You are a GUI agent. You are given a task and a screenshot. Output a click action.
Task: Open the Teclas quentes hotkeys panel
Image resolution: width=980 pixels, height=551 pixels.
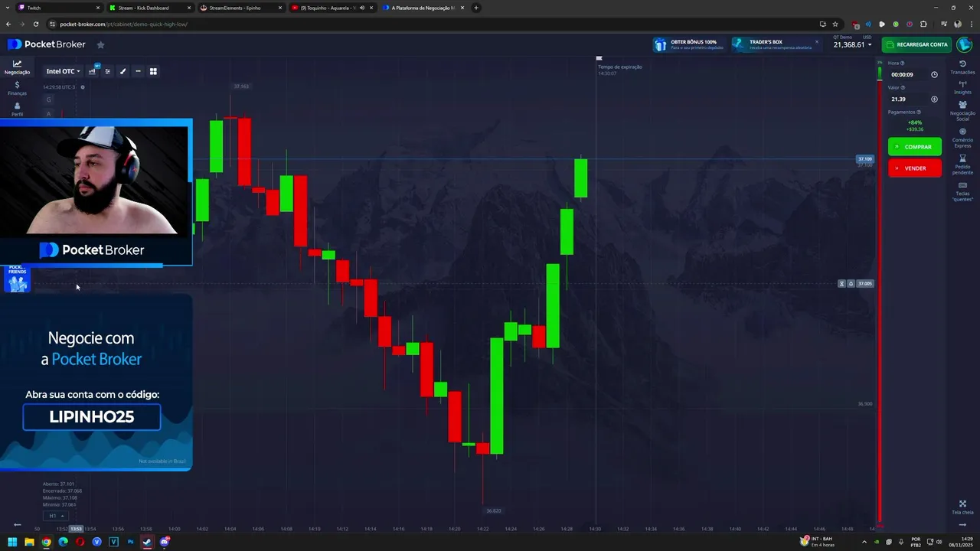coord(962,191)
